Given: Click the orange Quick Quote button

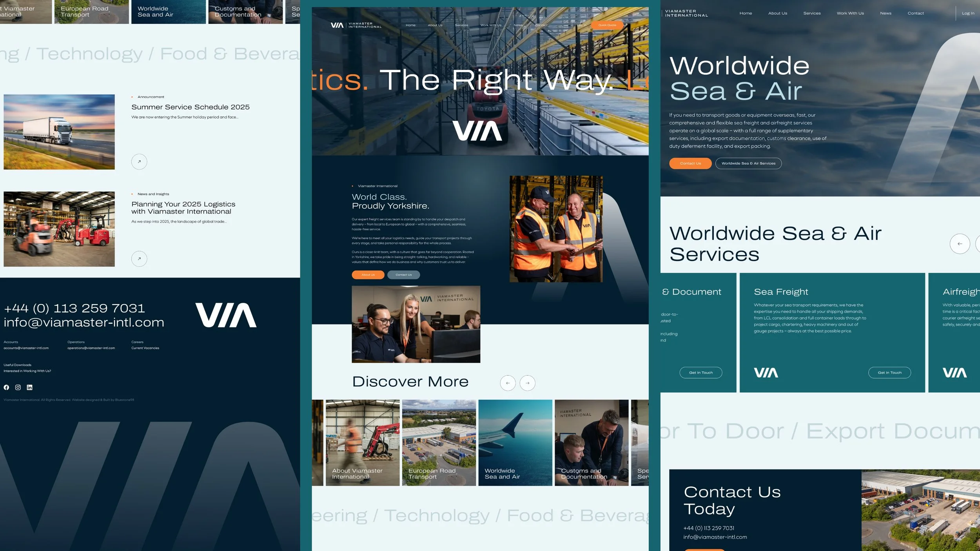Looking at the screenshot, I should pos(607,25).
